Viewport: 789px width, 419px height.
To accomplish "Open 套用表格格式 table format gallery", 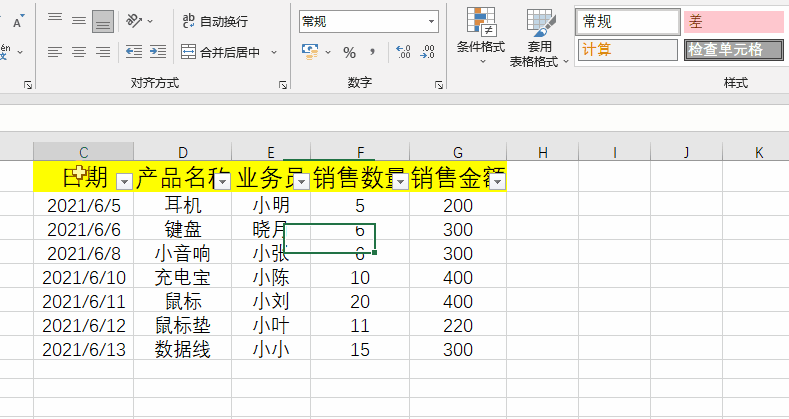I will click(x=539, y=38).
